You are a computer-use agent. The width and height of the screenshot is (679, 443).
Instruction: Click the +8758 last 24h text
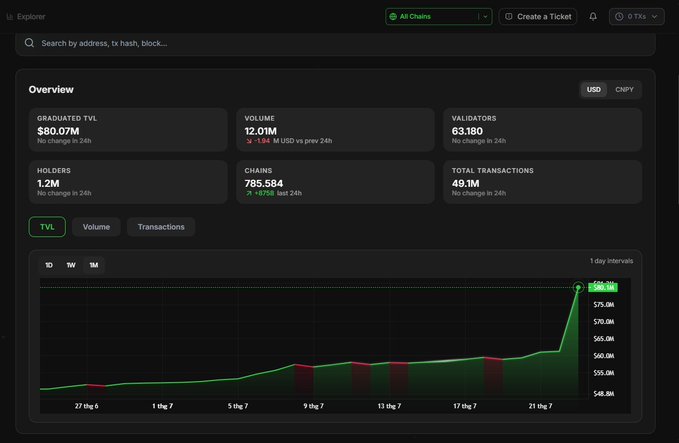[x=278, y=193]
